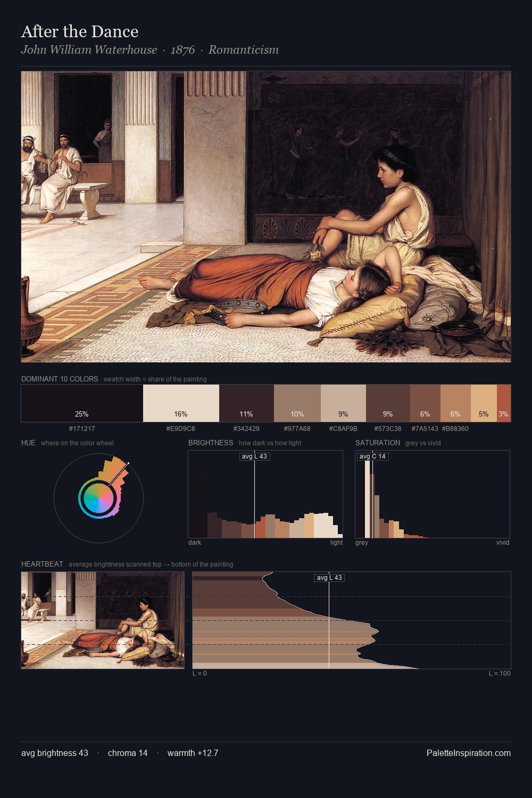Click the 'grey' axis label
Viewport: 532px width, 798px height.
click(362, 543)
